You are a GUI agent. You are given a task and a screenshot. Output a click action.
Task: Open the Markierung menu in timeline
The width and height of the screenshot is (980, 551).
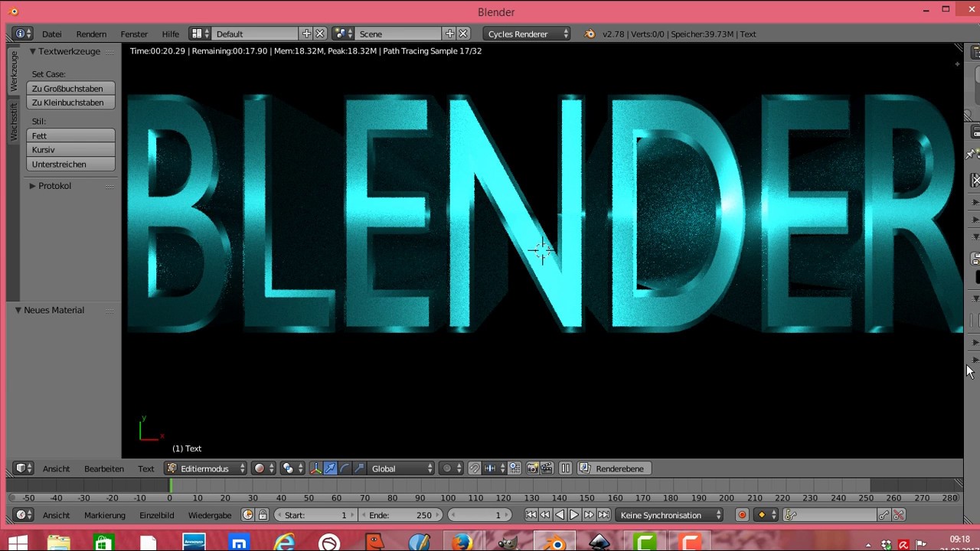click(105, 515)
